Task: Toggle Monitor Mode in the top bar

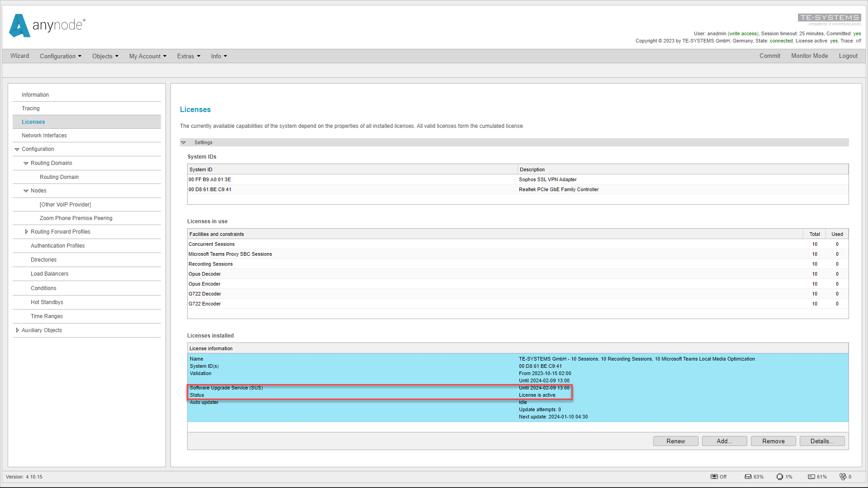Action: (x=809, y=56)
